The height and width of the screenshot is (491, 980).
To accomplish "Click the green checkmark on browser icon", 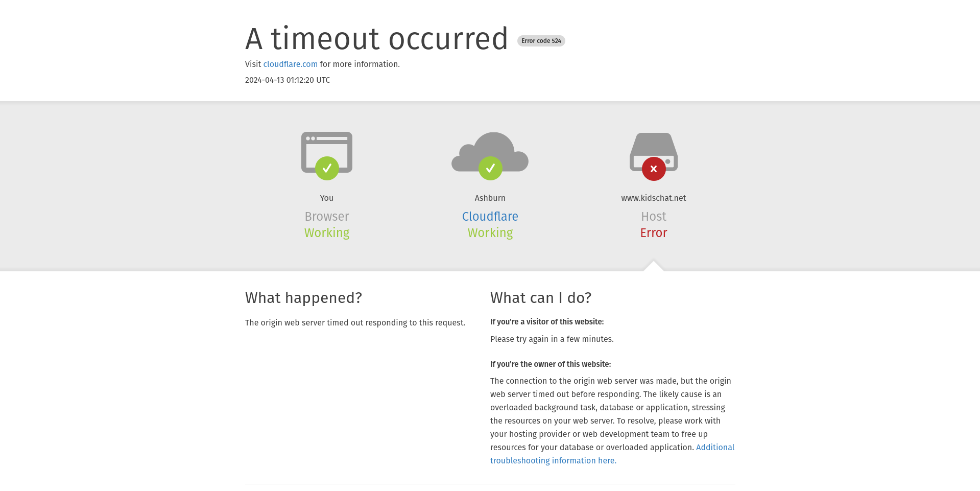I will pyautogui.click(x=327, y=168).
